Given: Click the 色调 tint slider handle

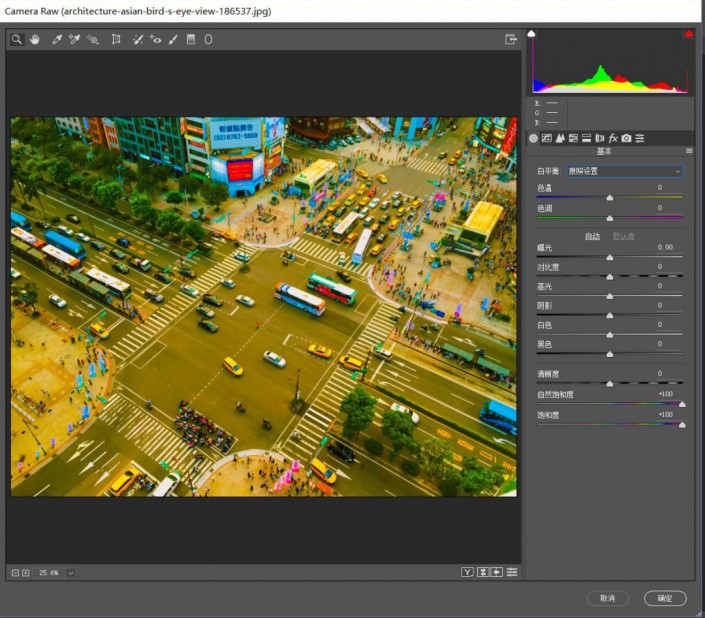Looking at the screenshot, I should tap(610, 218).
